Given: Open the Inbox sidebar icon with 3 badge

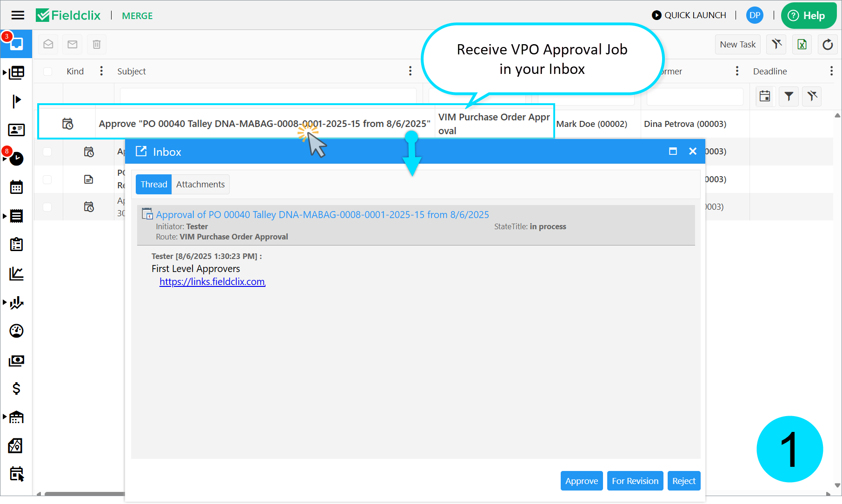Looking at the screenshot, I should [x=16, y=44].
